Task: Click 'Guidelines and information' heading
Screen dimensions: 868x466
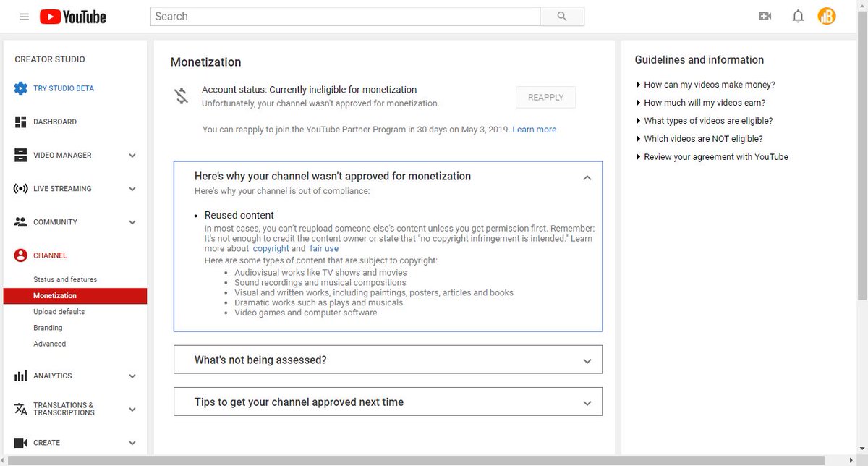Action: pos(699,60)
